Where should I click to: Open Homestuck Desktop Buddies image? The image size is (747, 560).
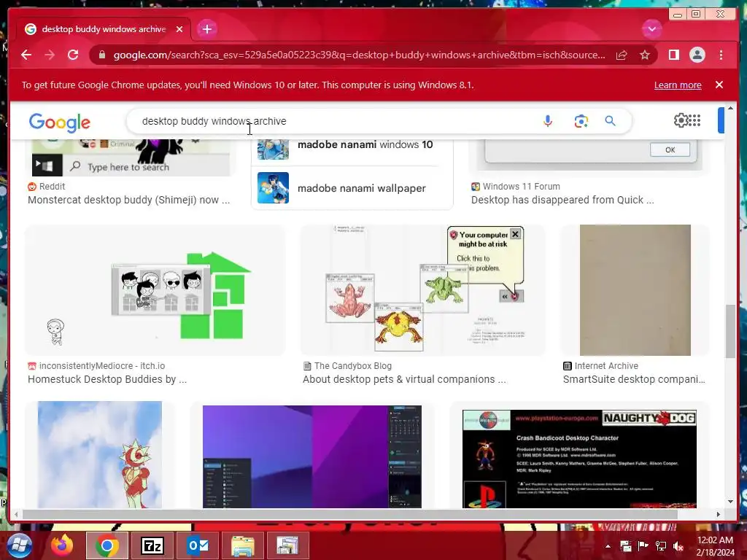pos(155,290)
